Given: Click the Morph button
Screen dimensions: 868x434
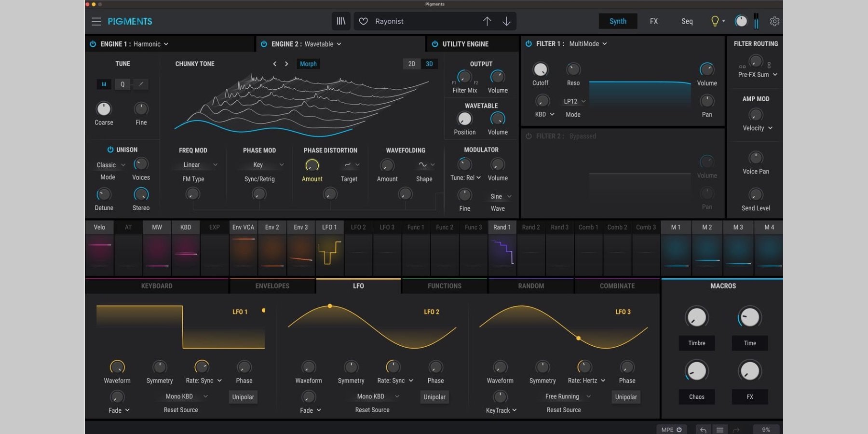Looking at the screenshot, I should tap(308, 64).
